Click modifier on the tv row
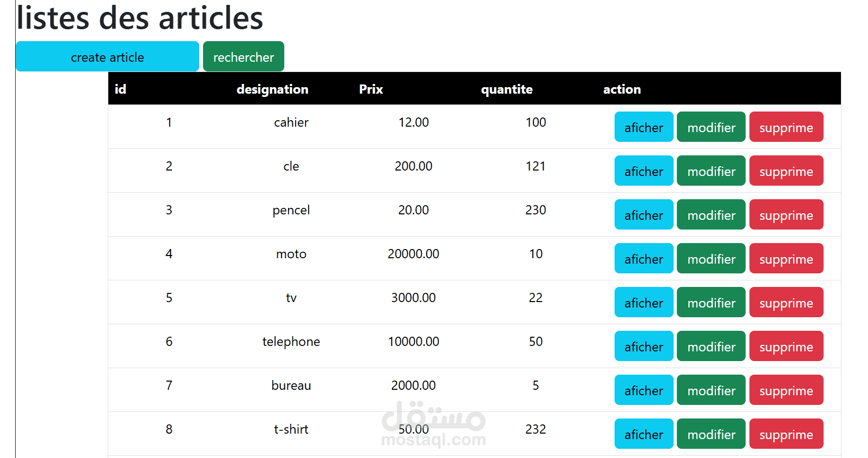This screenshot has height=458, width=868. click(x=711, y=303)
